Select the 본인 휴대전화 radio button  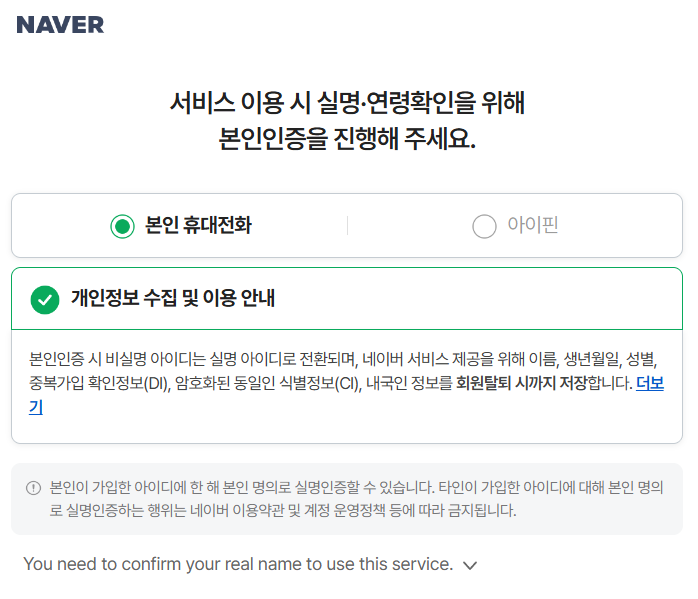tap(122, 226)
